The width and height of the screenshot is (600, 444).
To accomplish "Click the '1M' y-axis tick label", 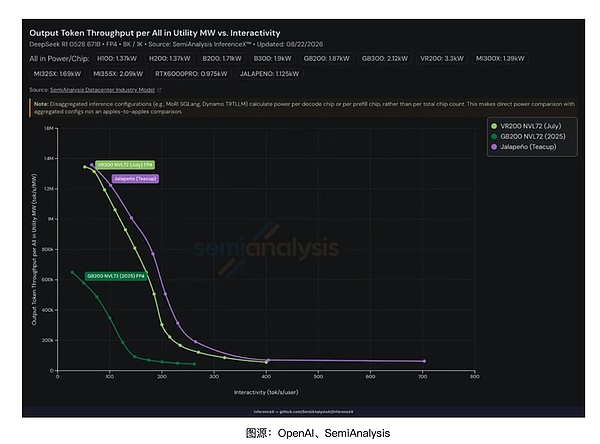I will [x=51, y=219].
